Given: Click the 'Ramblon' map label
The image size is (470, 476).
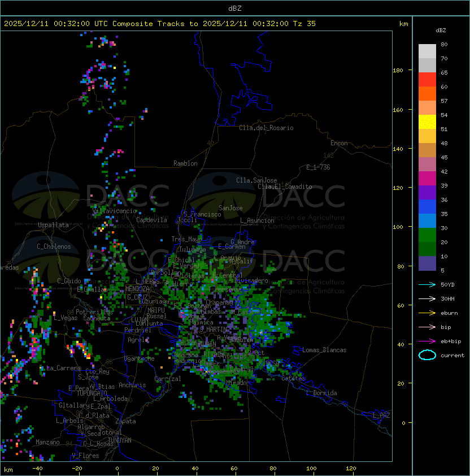Looking at the screenshot, I should point(185,163).
